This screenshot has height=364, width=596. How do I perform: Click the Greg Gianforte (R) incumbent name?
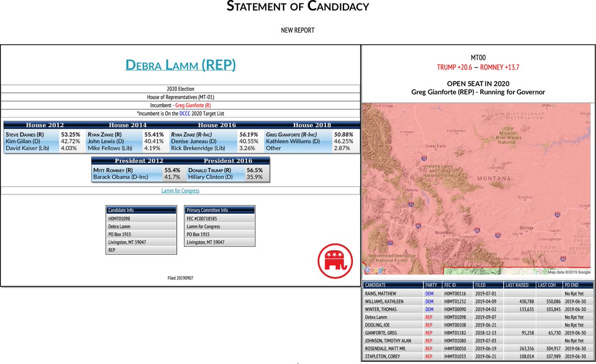[193, 105]
